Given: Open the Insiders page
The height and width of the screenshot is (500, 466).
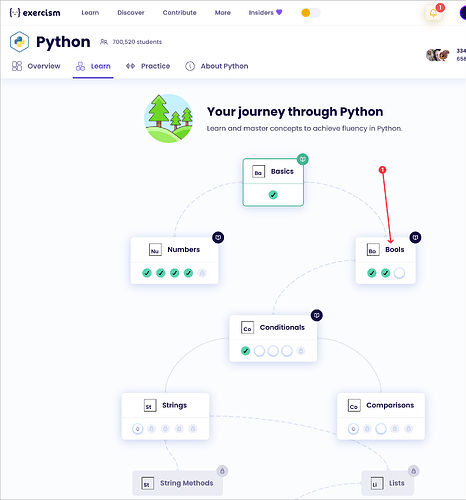Looking at the screenshot, I should point(265,13).
